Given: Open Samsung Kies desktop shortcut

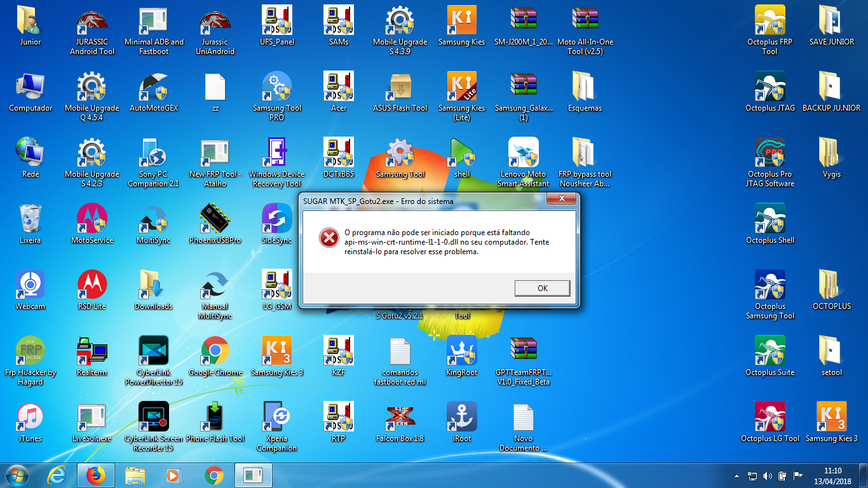Looking at the screenshot, I should (462, 26).
